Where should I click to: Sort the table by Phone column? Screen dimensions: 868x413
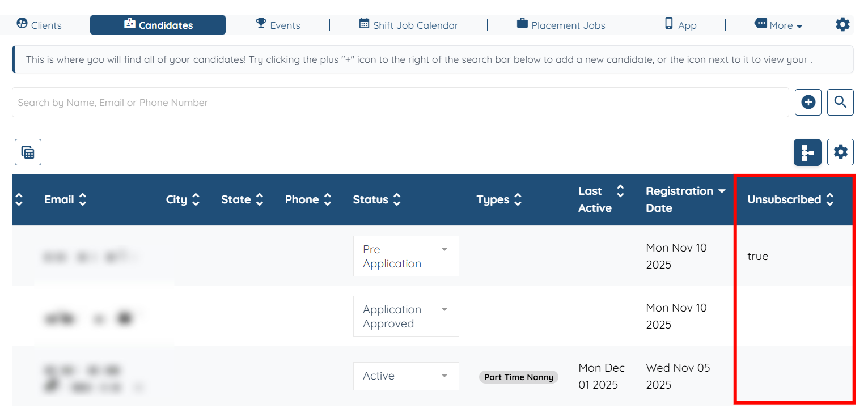(308, 199)
